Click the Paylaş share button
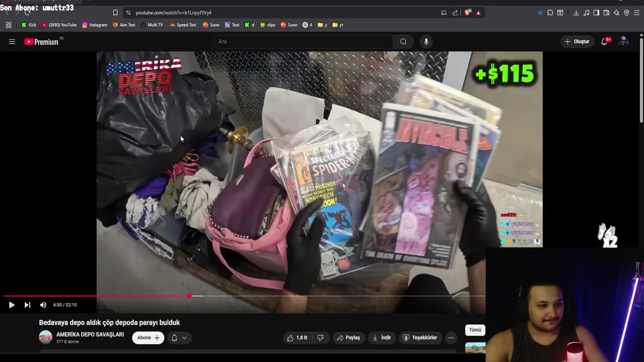The height and width of the screenshot is (362, 644). [x=348, y=338]
